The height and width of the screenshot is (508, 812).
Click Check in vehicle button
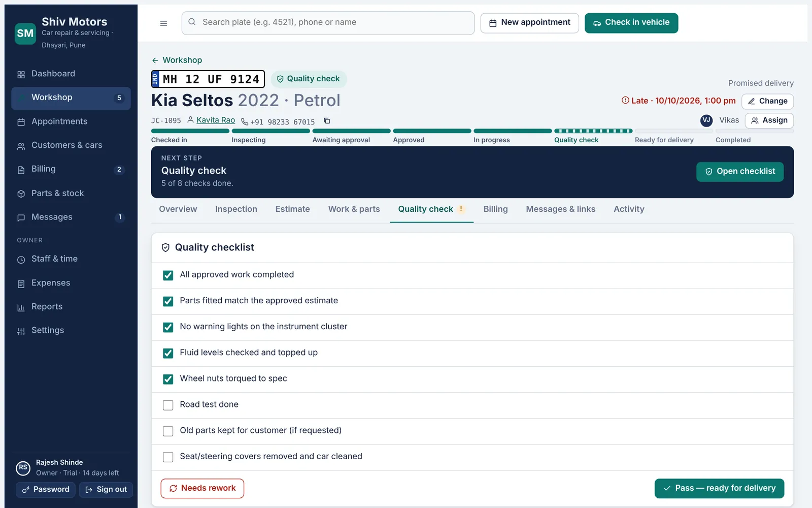631,23
